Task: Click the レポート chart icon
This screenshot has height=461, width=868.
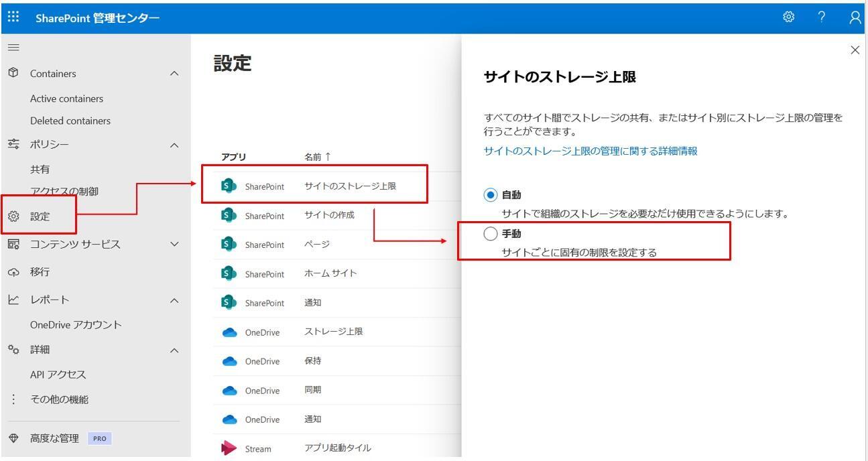Action: [13, 300]
